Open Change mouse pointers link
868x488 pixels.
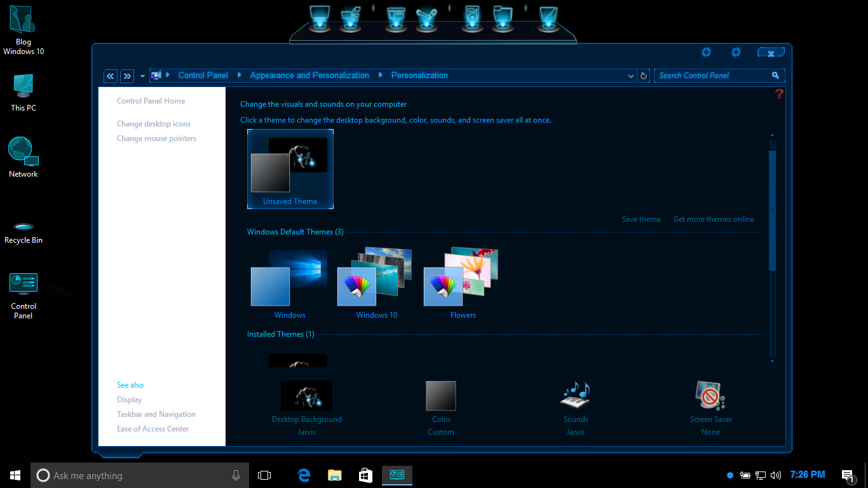pos(157,139)
